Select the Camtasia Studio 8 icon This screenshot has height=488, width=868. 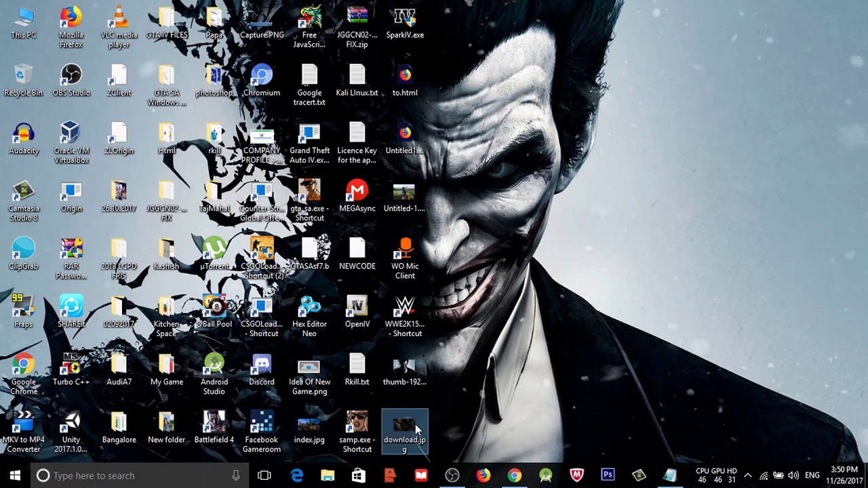pyautogui.click(x=24, y=201)
